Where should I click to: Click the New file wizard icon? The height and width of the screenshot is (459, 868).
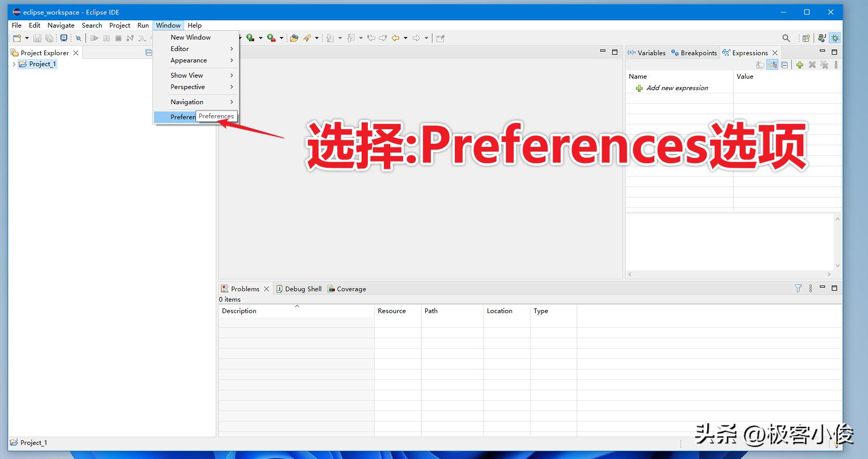tap(17, 38)
